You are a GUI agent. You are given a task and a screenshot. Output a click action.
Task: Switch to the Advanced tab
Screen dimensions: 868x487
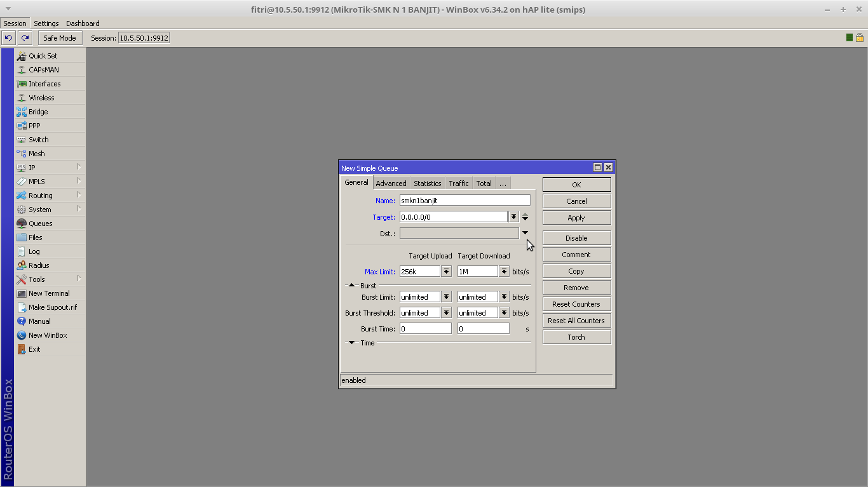(x=391, y=183)
